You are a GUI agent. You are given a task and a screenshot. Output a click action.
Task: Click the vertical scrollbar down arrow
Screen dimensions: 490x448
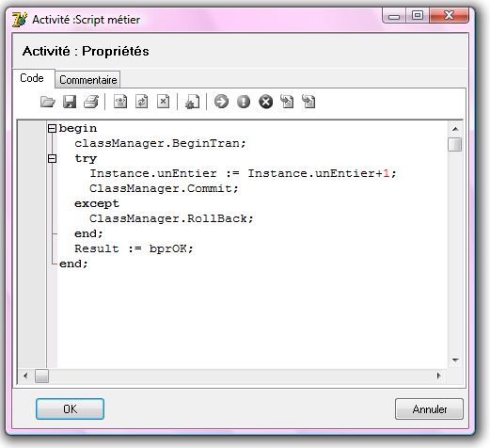(x=455, y=360)
